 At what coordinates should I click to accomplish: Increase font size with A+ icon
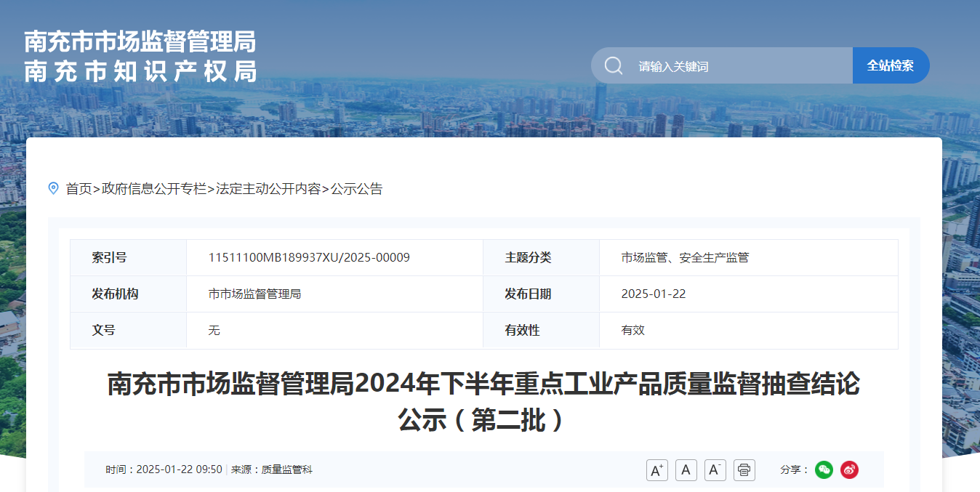click(x=657, y=470)
